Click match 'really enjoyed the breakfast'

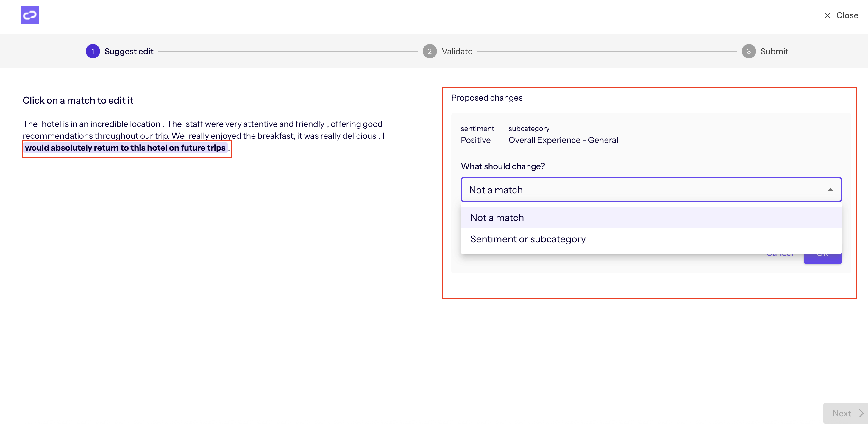[282, 136]
